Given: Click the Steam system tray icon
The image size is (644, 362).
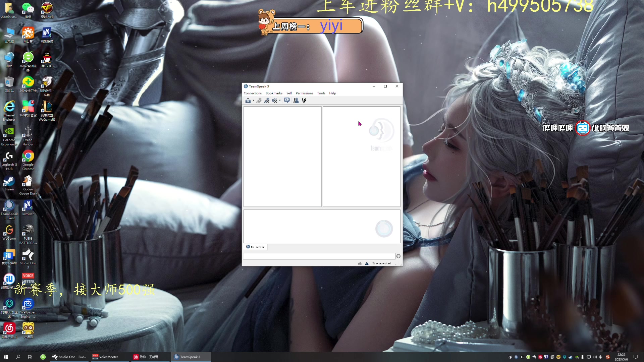Looking at the screenshot, I should (x=571, y=357).
